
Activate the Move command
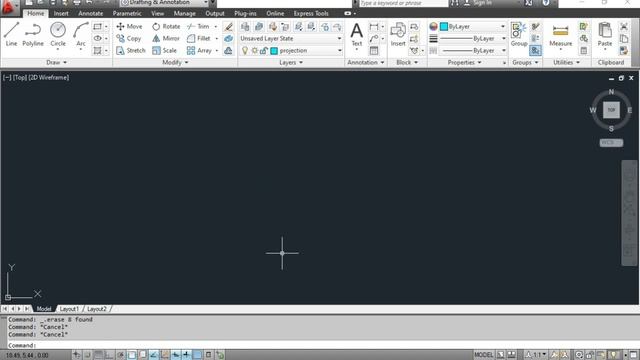[x=129, y=27]
